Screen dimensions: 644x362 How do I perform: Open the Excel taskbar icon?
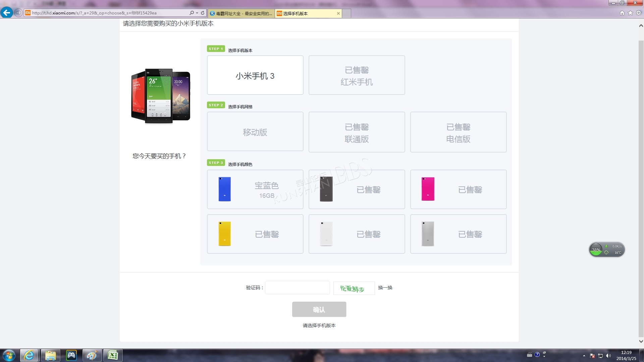tap(113, 355)
